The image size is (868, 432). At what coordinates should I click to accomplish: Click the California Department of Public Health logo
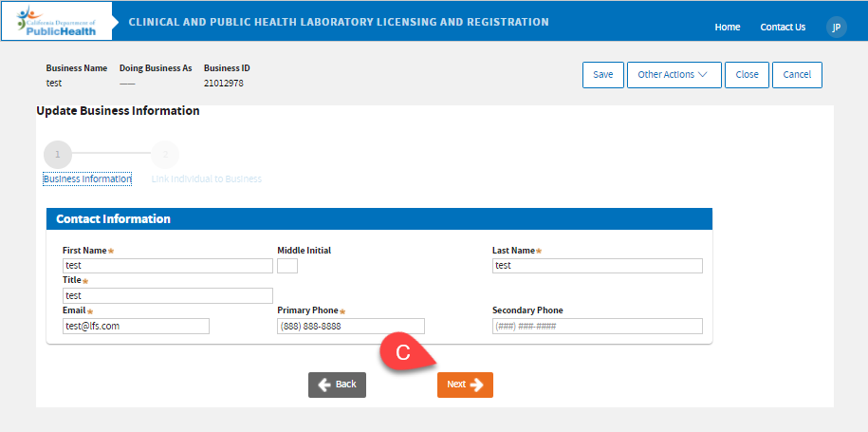(x=56, y=21)
